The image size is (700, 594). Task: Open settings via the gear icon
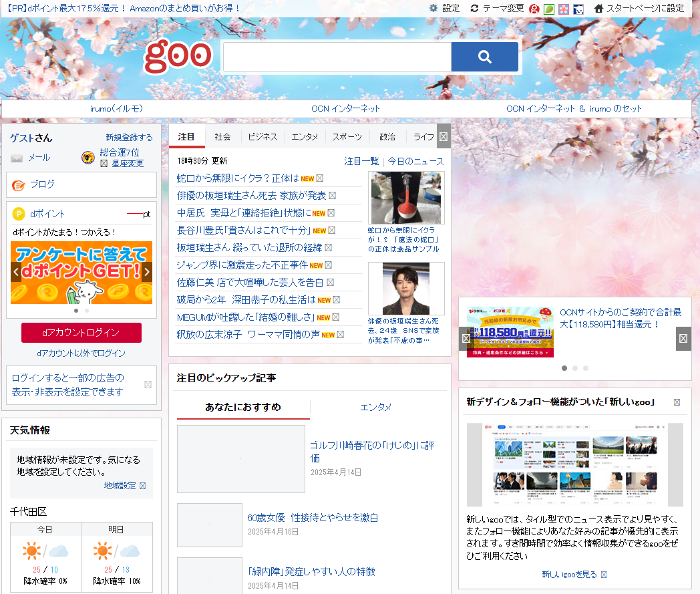433,8
